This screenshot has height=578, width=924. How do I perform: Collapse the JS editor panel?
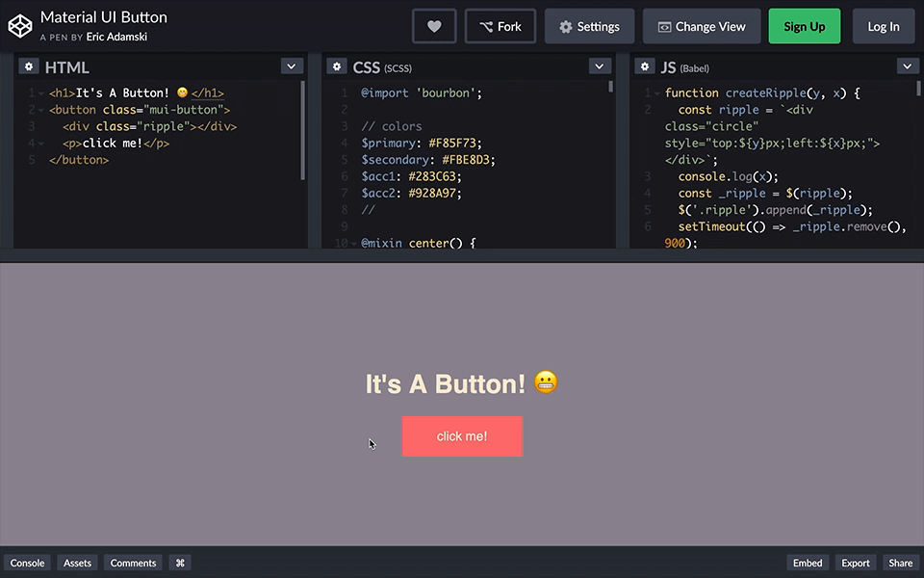click(907, 66)
